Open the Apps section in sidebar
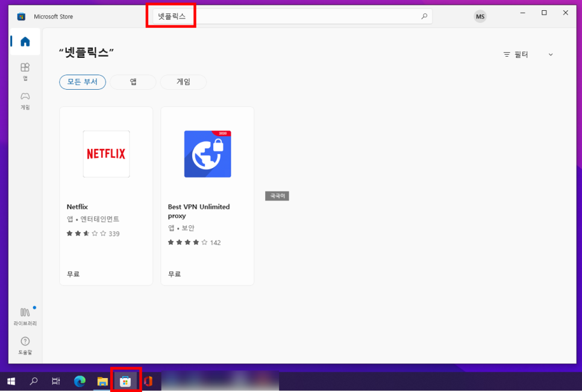Image resolution: width=582 pixels, height=392 pixels. (x=25, y=72)
